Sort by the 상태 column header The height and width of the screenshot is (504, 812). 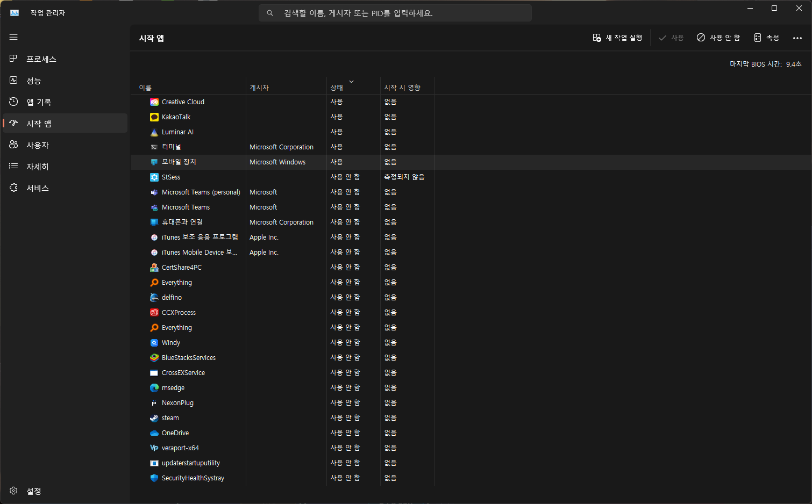(x=353, y=86)
